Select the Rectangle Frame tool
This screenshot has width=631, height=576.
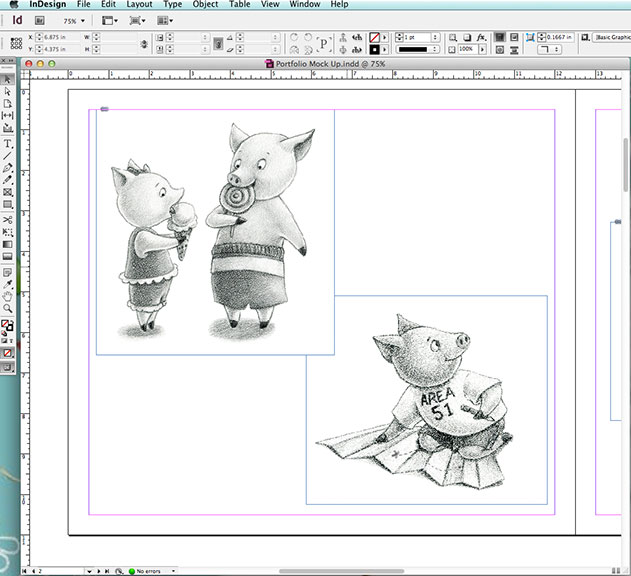coord(8,192)
